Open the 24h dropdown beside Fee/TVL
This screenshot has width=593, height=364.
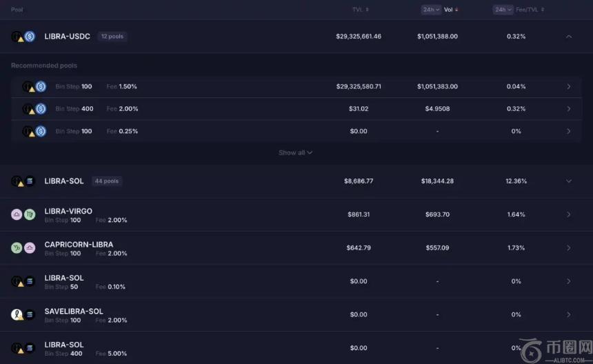(503, 10)
